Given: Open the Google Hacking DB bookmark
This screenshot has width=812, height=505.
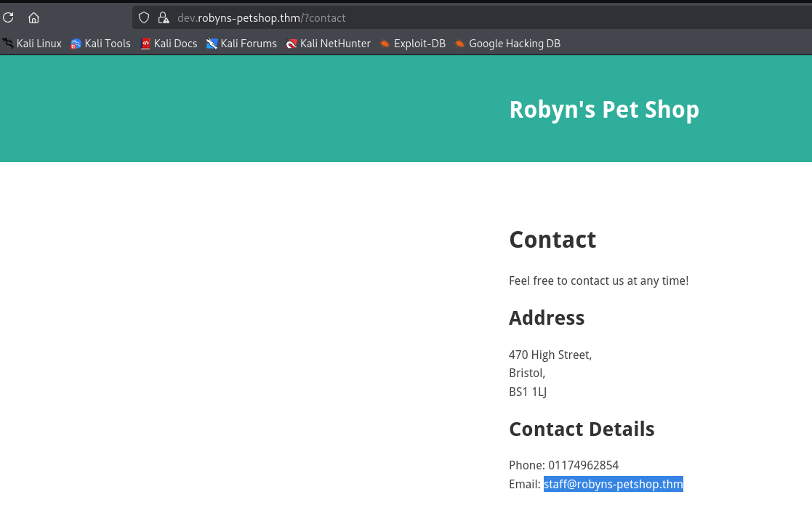Looking at the screenshot, I should click(x=507, y=44).
